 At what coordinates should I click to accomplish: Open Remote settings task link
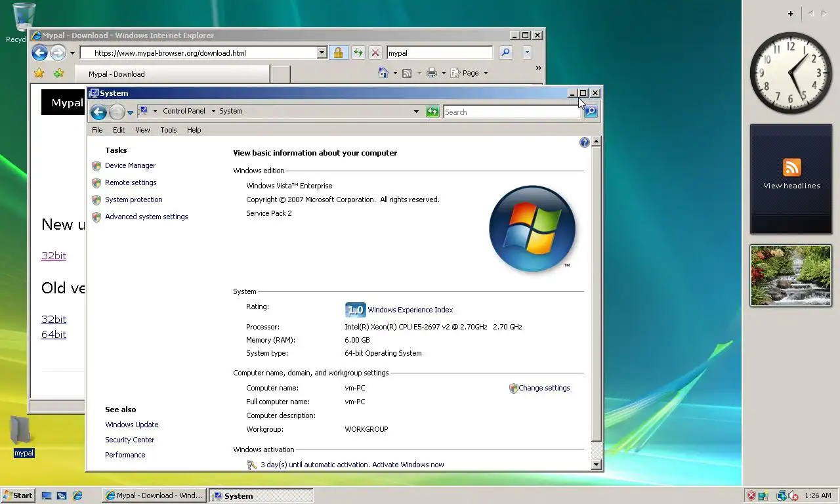click(x=131, y=182)
